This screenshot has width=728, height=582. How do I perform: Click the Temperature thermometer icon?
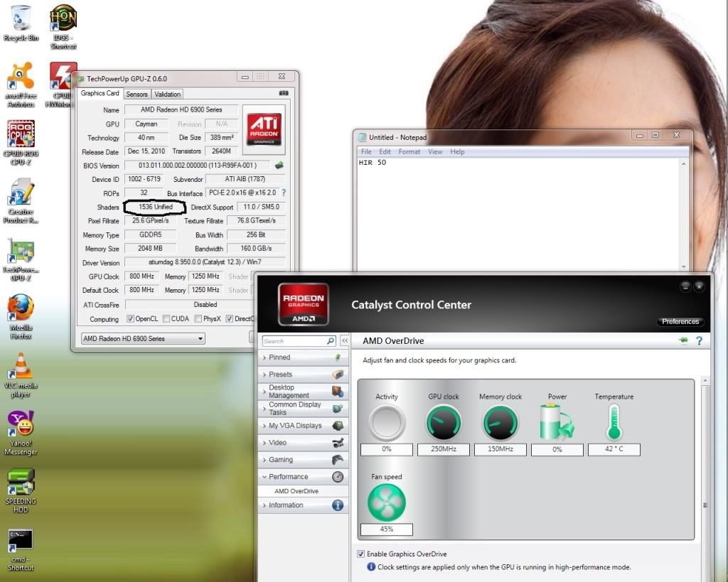pyautogui.click(x=614, y=422)
